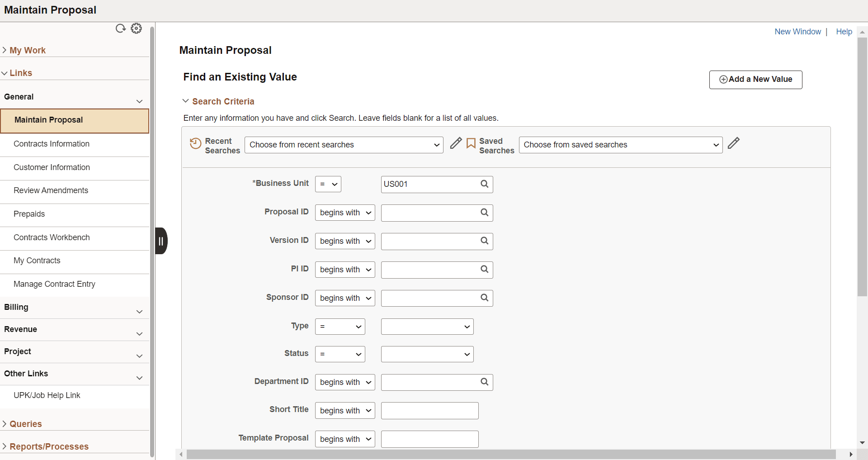Click the pencil icon beside saved searches
The image size is (868, 460).
(733, 143)
